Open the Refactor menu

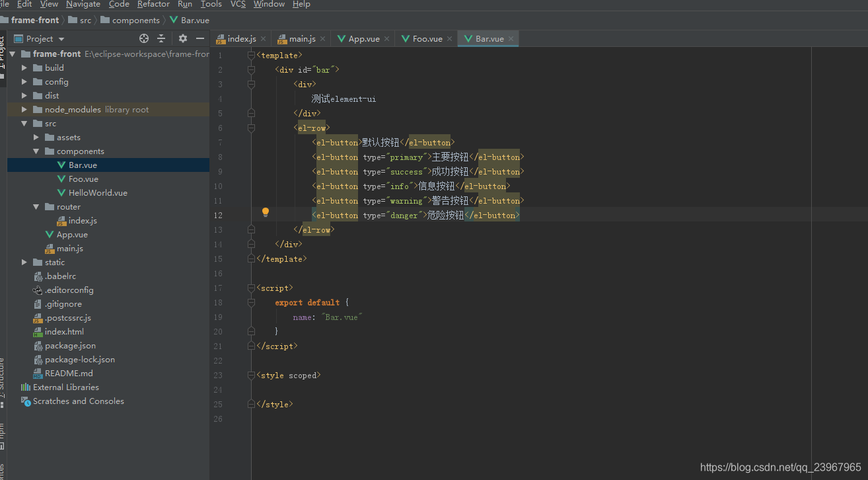pyautogui.click(x=153, y=4)
